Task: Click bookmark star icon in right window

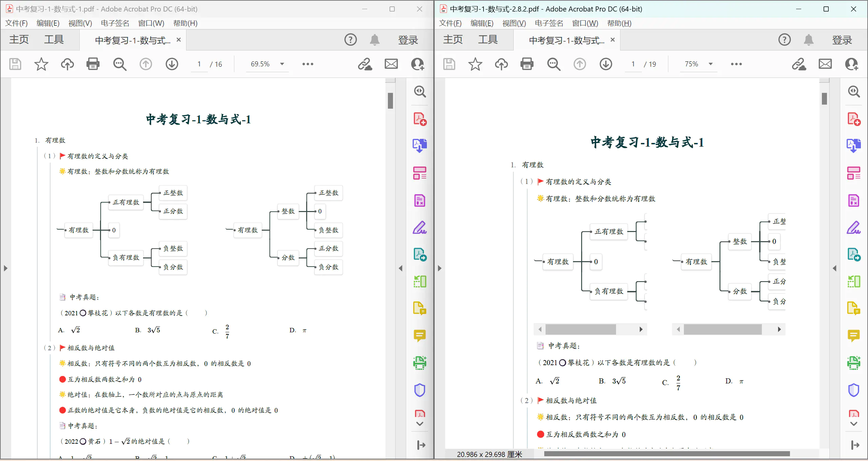Action: click(x=475, y=64)
